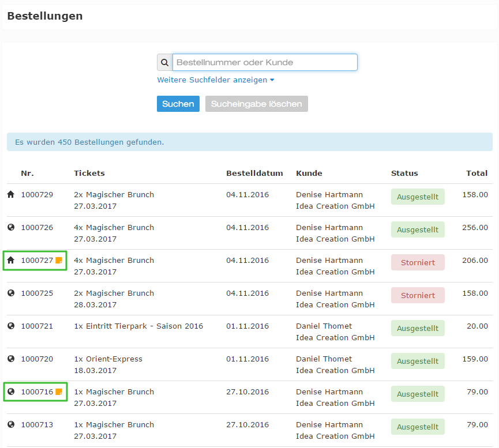Viewport: 499px width, 448px height.
Task: Click the Ausgestellt status of order 1000716
Action: [x=418, y=394]
